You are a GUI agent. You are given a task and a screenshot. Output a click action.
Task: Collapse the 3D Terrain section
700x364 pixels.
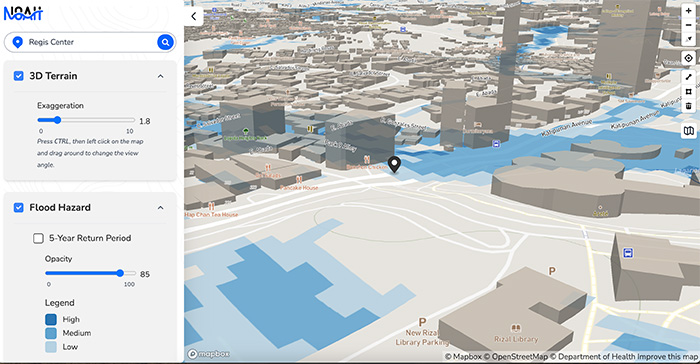[x=161, y=76]
